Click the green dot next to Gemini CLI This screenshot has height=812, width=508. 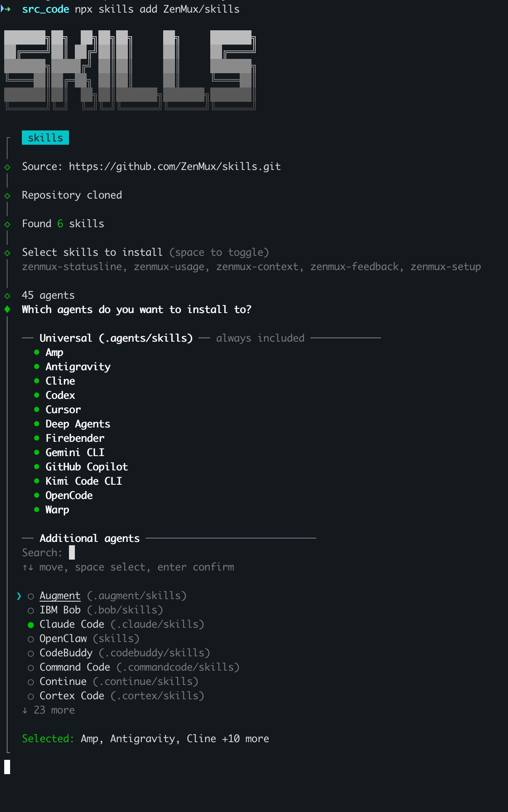tap(36, 452)
